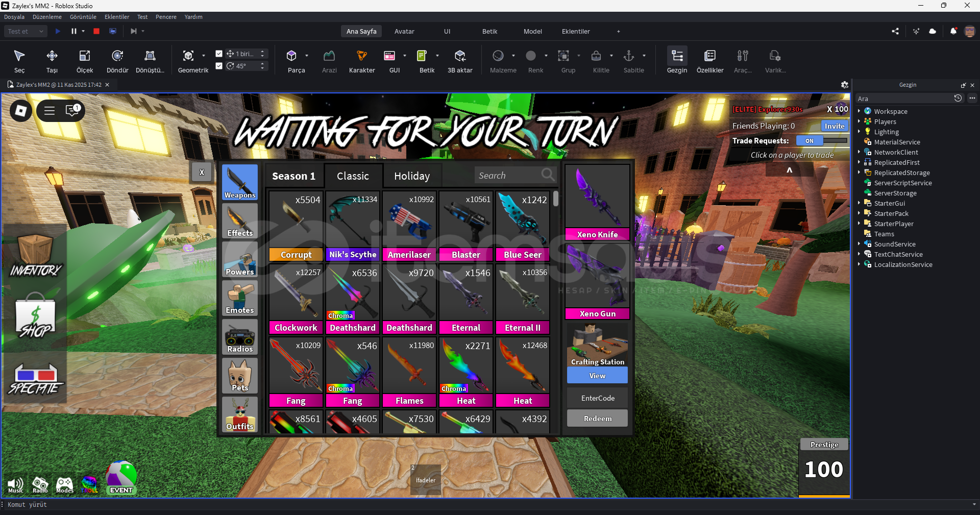The width and height of the screenshot is (980, 515).
Task: Expand the Lighting tree node
Action: click(x=859, y=131)
